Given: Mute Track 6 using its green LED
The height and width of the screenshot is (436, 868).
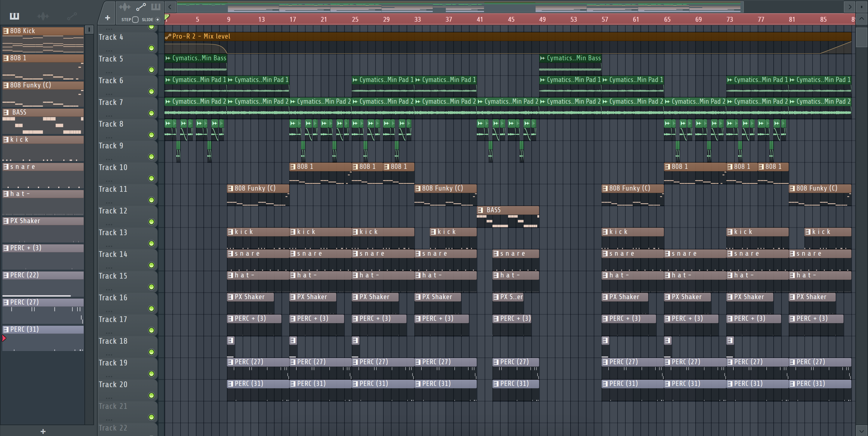Looking at the screenshot, I should (x=152, y=91).
